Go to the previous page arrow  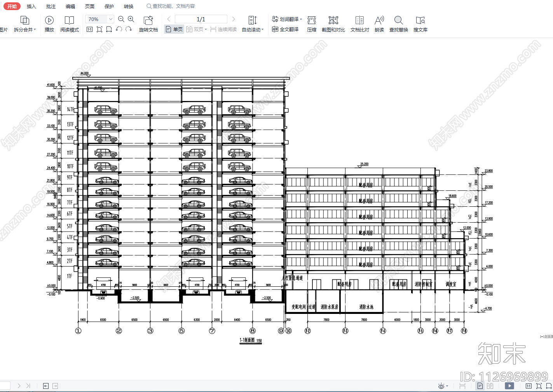(169, 19)
